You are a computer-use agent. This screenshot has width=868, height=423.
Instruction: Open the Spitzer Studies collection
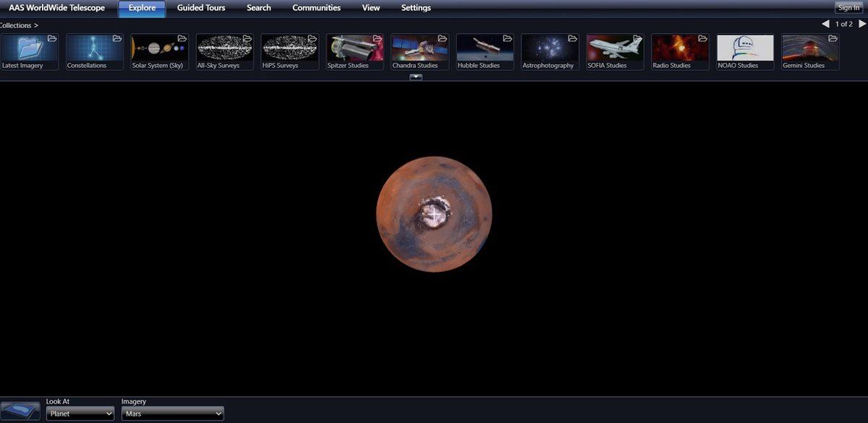[x=355, y=51]
